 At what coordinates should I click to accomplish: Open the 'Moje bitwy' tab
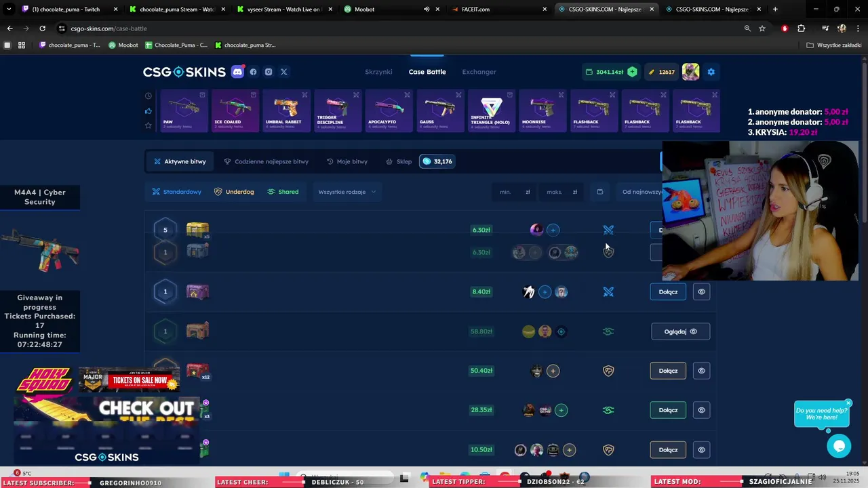coord(347,161)
